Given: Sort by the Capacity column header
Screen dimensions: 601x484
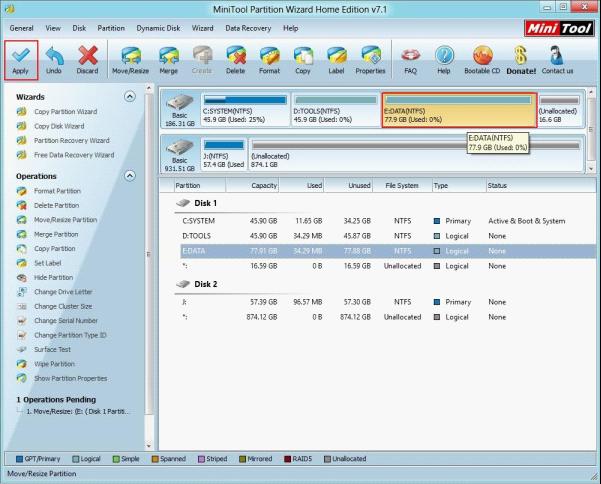Looking at the screenshot, I should pos(252,185).
